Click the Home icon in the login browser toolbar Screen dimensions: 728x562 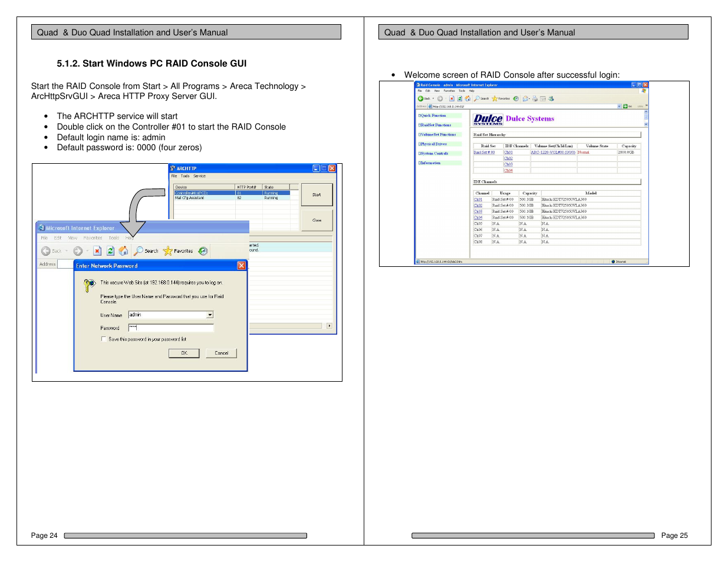[x=123, y=251]
